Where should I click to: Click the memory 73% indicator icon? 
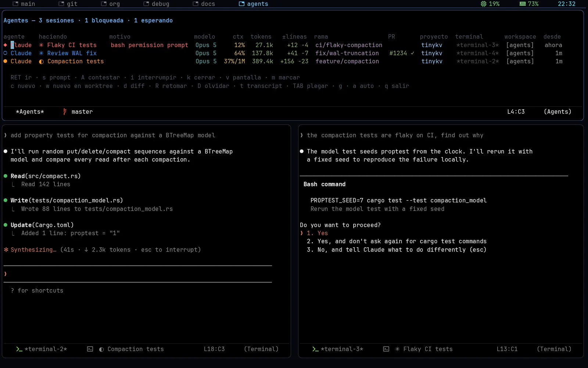click(522, 4)
